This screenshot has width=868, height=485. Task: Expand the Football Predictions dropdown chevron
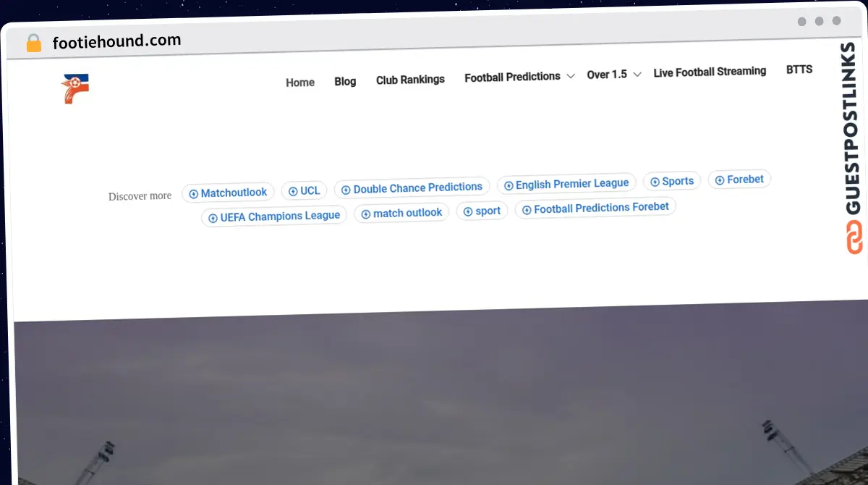pos(570,76)
